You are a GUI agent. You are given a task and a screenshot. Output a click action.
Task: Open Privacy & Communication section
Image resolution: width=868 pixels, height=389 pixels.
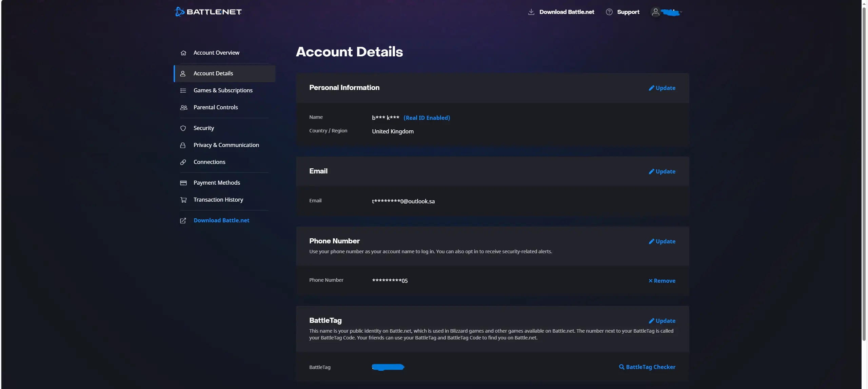[226, 145]
